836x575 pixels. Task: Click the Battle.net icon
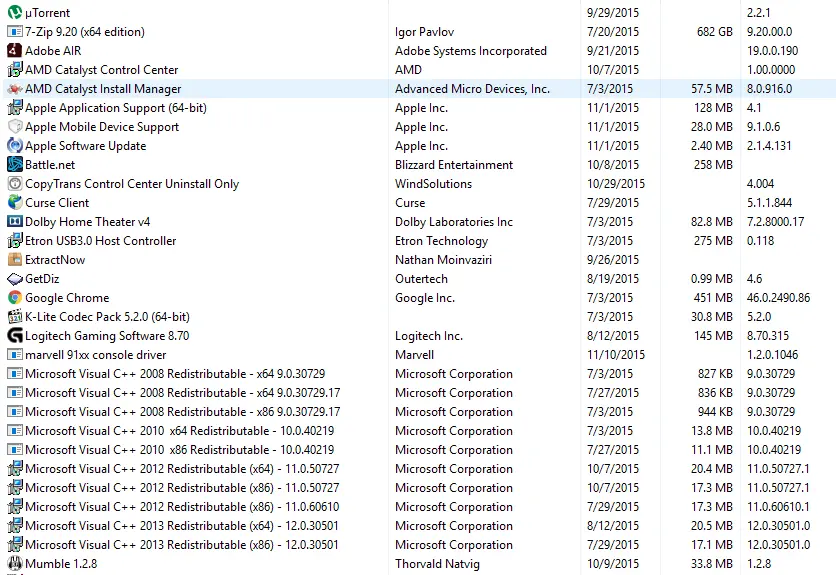pos(15,165)
